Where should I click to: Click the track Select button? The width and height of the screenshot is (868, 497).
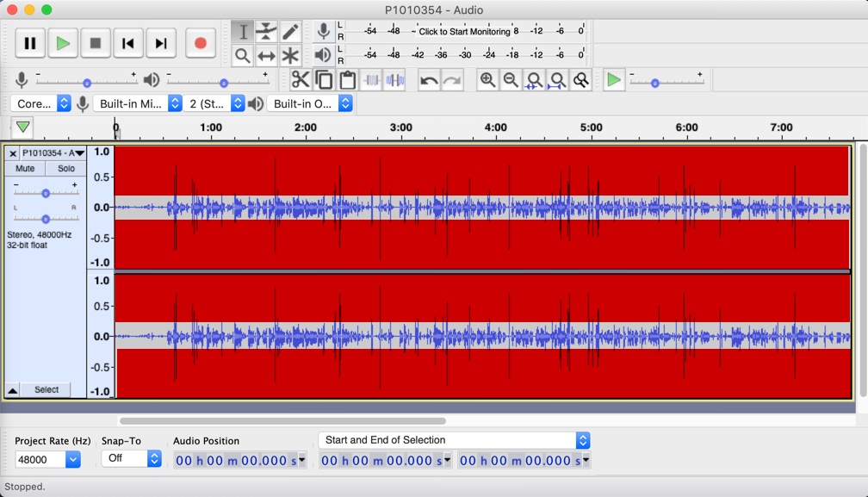coord(46,389)
